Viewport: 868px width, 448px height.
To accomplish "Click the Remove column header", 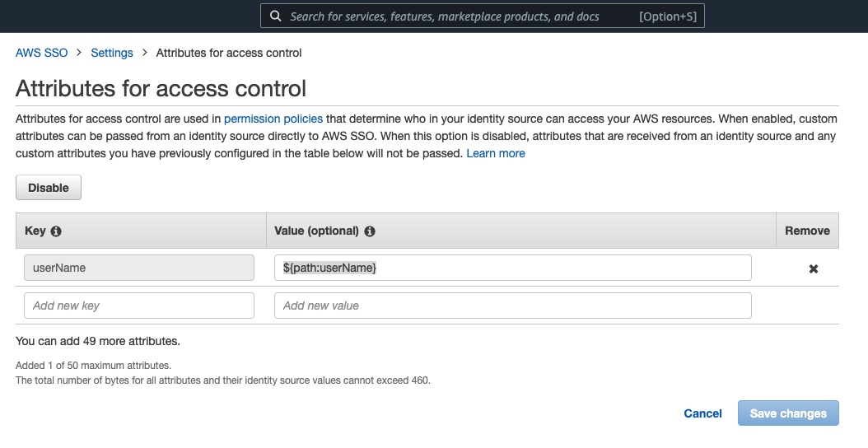I will coord(807,231).
